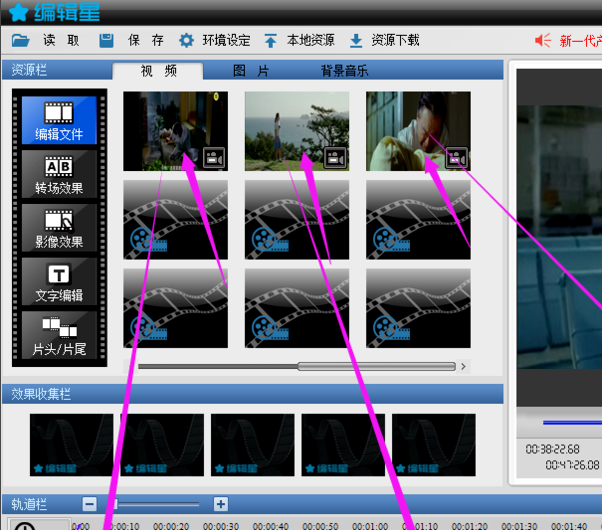Image resolution: width=602 pixels, height=530 pixels.
Task: Click the red 新一代 announcement link
Action: (580, 41)
